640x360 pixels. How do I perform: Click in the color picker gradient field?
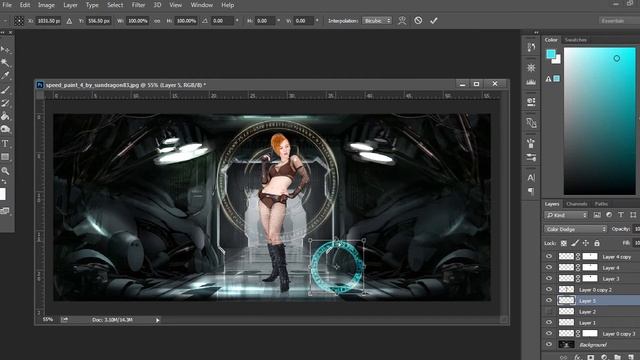click(x=600, y=121)
